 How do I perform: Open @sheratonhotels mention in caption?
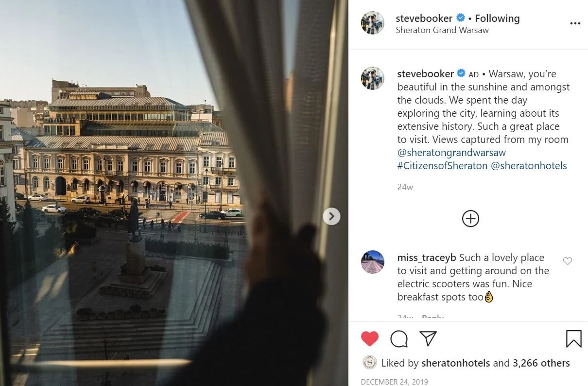point(529,166)
